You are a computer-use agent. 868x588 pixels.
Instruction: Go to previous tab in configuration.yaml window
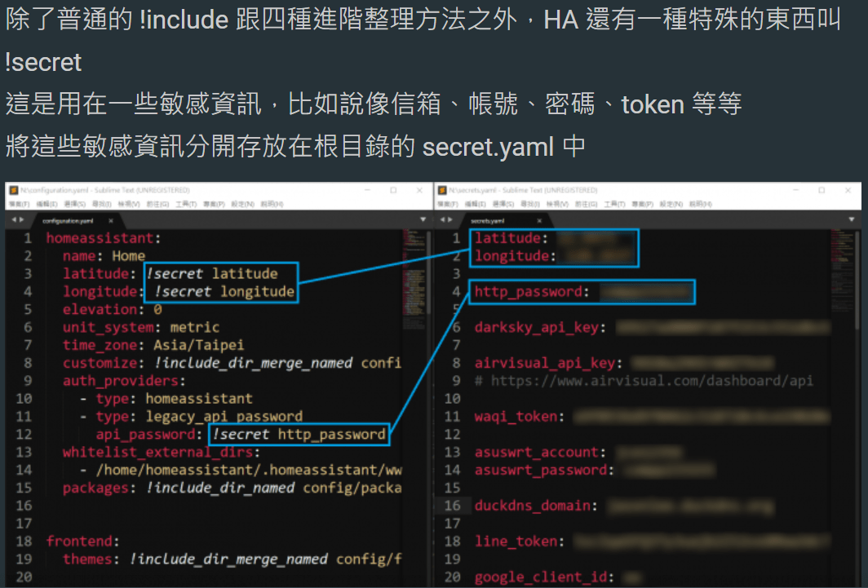(15, 220)
